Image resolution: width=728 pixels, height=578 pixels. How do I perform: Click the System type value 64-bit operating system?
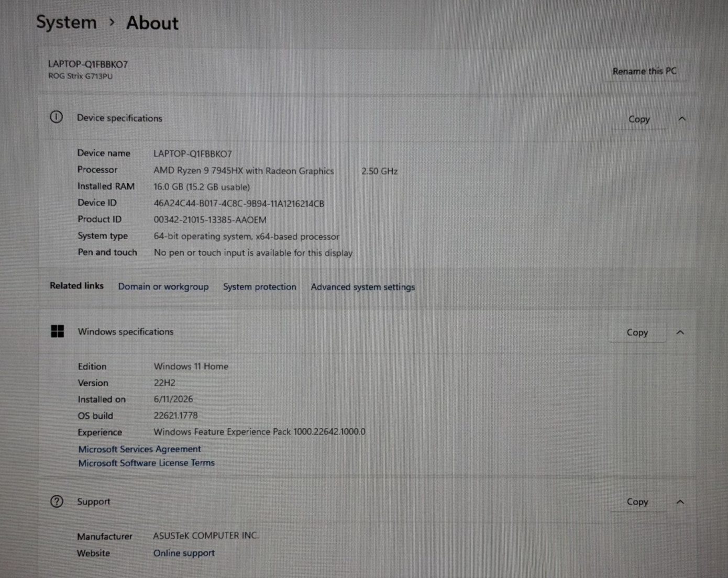(x=247, y=236)
